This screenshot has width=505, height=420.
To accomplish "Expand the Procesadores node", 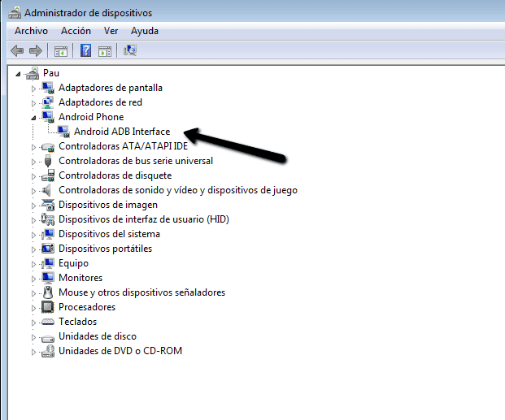I will tap(33, 308).
